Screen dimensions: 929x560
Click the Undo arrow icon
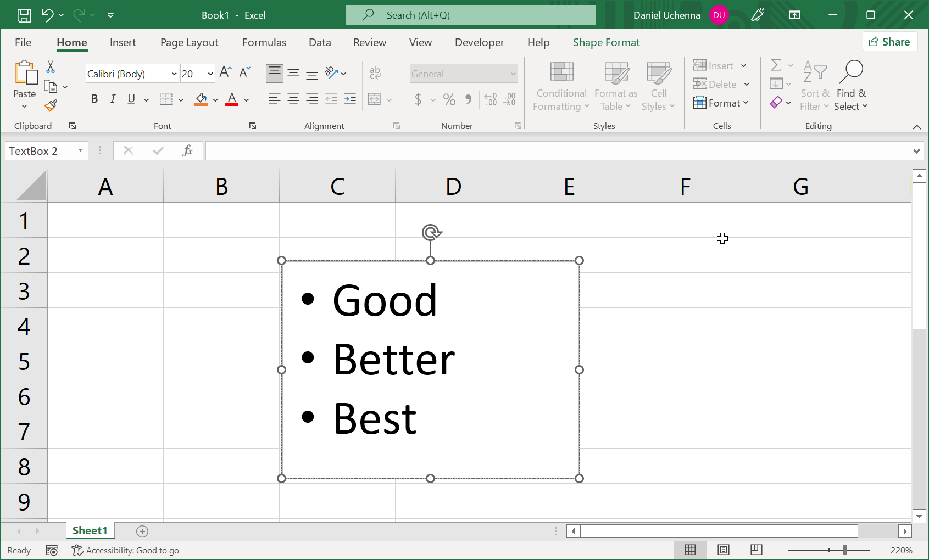[47, 15]
